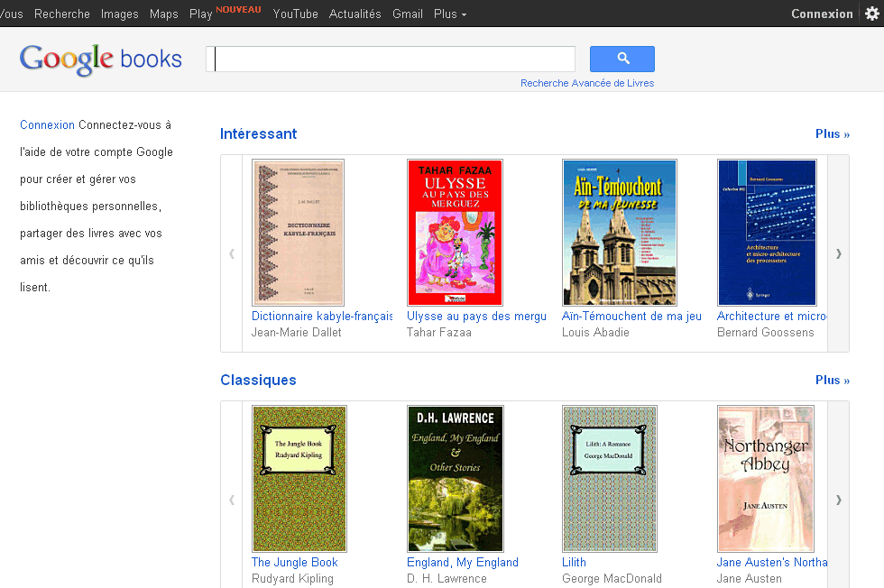The width and height of the screenshot is (884, 588).
Task: Open the Aïn-Témouchent de ma jeunesse cover
Action: 620,233
